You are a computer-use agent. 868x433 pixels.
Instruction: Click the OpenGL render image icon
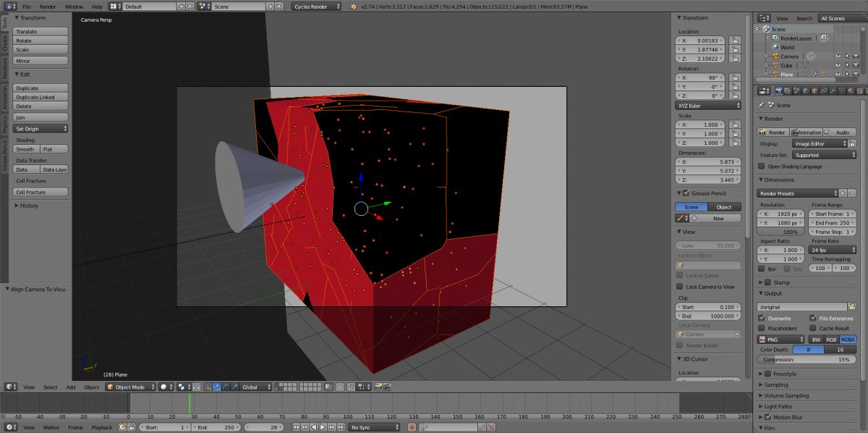(x=378, y=387)
